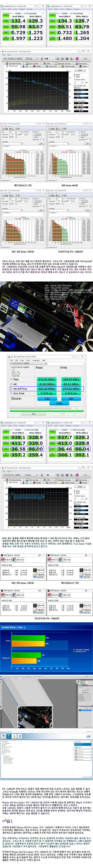The width and height of the screenshot is (93, 868).
Task: Toggle Seq checkbox in AS SSD Benchmark
Action: click(x=12, y=379)
